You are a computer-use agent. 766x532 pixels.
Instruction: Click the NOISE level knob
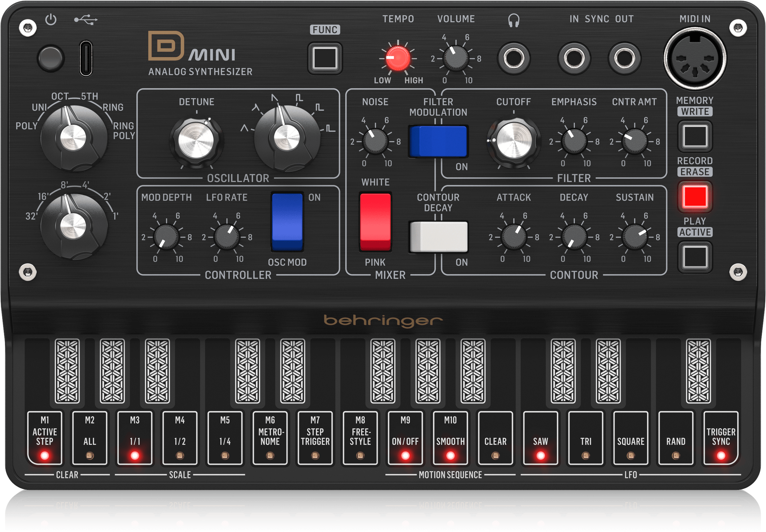tap(375, 141)
